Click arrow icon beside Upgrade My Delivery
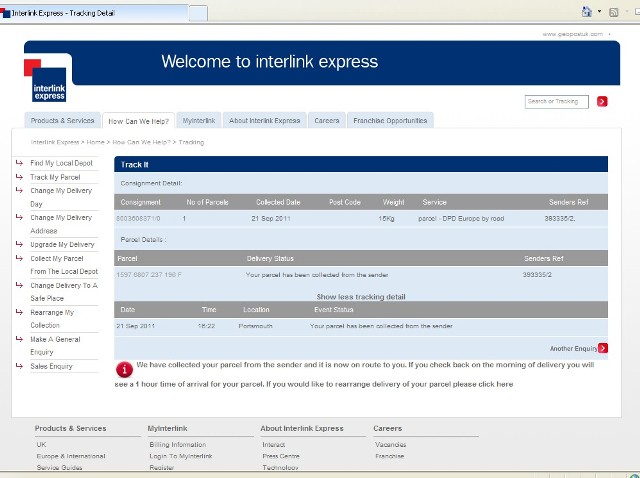Viewport: 640px width, 478px height. coord(19,244)
